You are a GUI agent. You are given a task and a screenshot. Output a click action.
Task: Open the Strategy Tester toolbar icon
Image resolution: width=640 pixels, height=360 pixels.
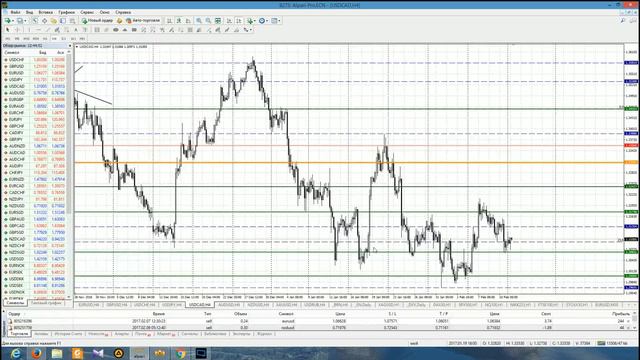tap(73, 20)
